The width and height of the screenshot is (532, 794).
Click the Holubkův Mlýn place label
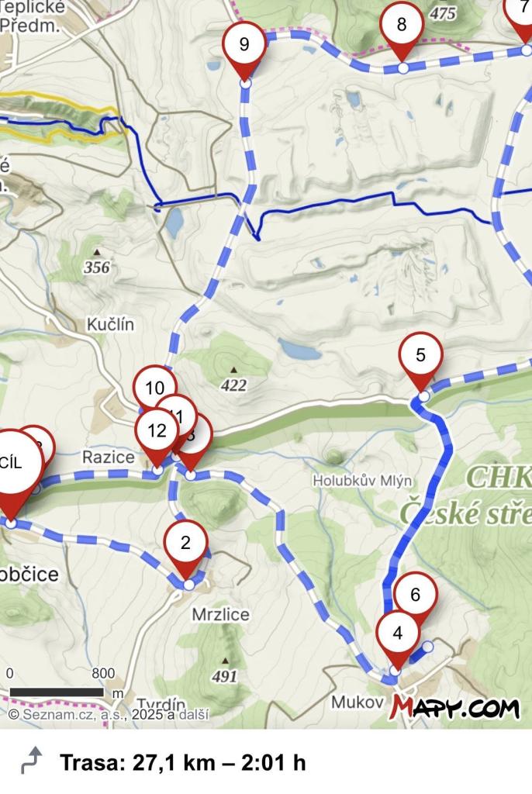coord(362,481)
